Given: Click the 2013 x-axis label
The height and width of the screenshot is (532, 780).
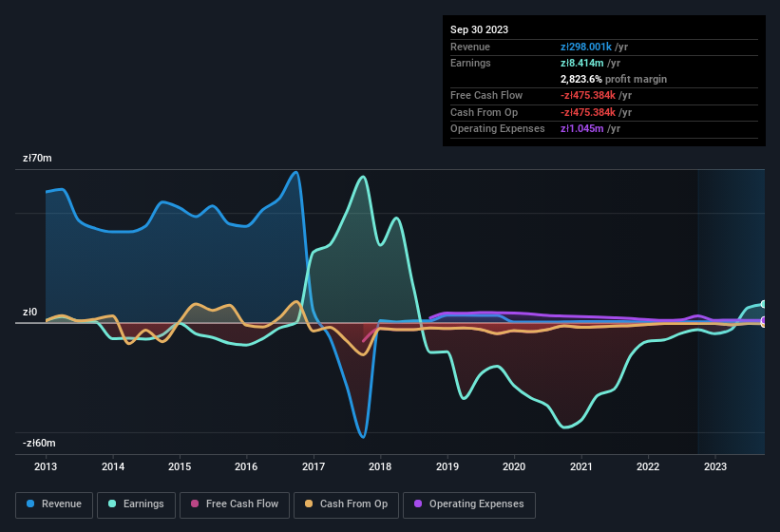Looking at the screenshot, I should pos(46,466).
